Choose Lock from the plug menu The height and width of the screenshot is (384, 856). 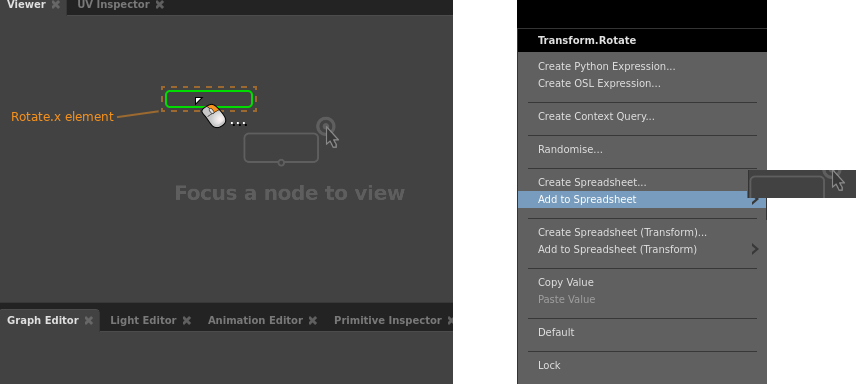(549, 365)
